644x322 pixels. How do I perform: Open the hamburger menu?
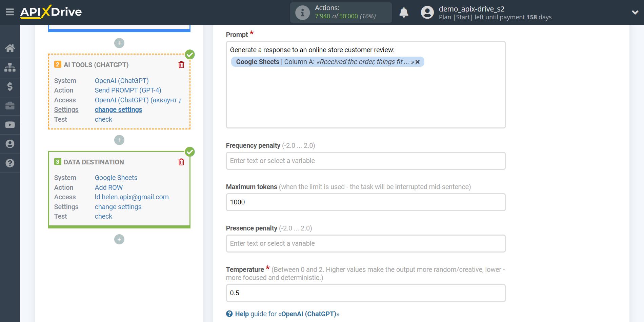[x=10, y=12]
